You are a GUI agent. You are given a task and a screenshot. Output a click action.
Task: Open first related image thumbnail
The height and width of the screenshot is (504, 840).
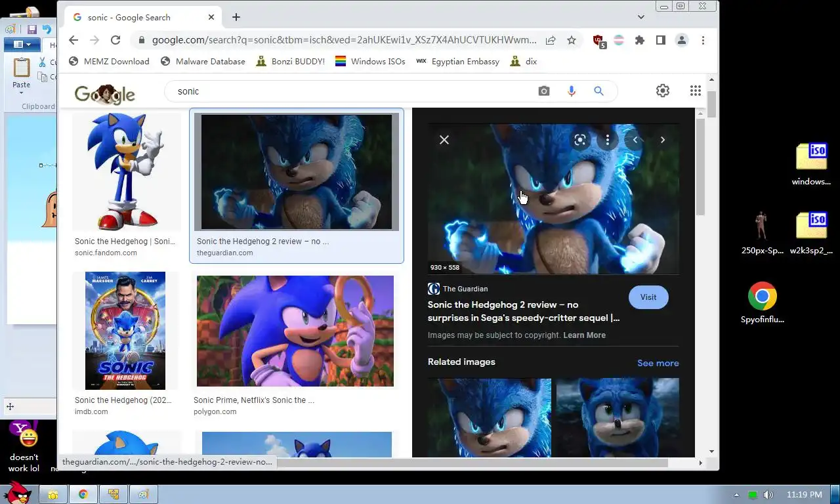[x=490, y=417]
